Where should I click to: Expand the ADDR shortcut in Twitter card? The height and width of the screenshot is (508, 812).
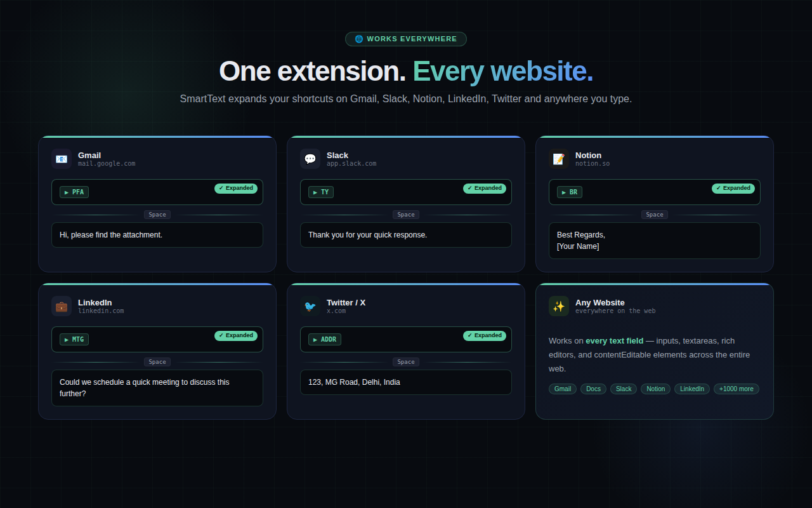coord(325,339)
